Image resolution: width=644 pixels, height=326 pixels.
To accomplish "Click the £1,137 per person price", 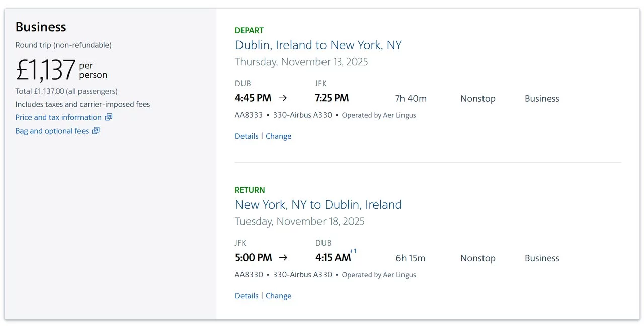I will [x=61, y=70].
